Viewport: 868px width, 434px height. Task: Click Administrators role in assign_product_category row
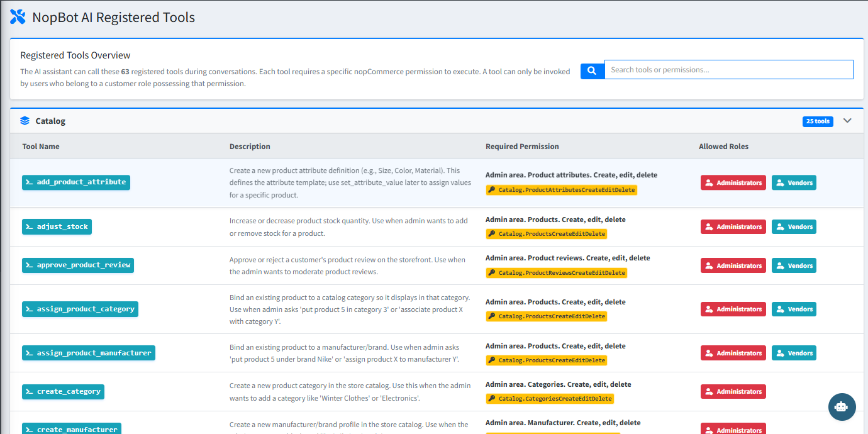[x=733, y=309]
